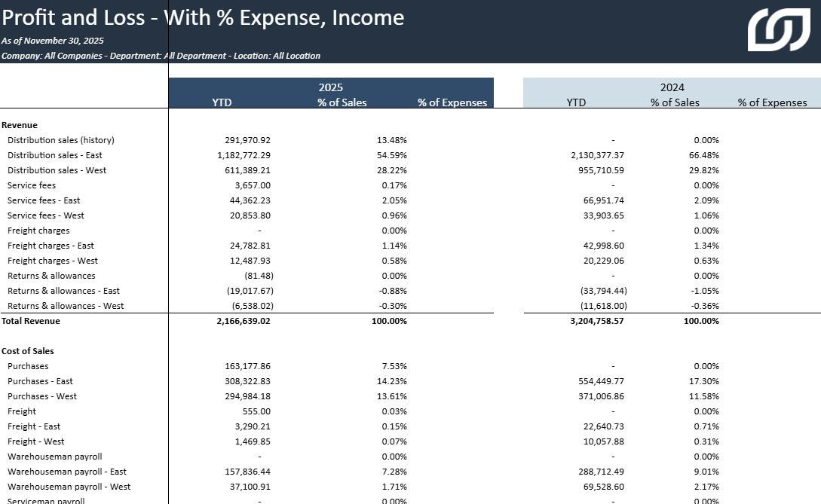
Task: Click the '% of Sales' header under 2024
Action: 675,102
